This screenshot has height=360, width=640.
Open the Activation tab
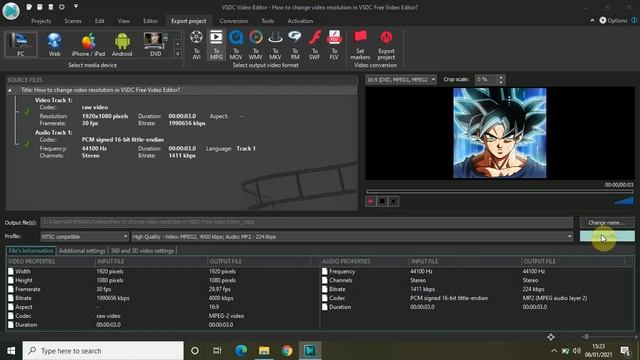click(x=300, y=21)
